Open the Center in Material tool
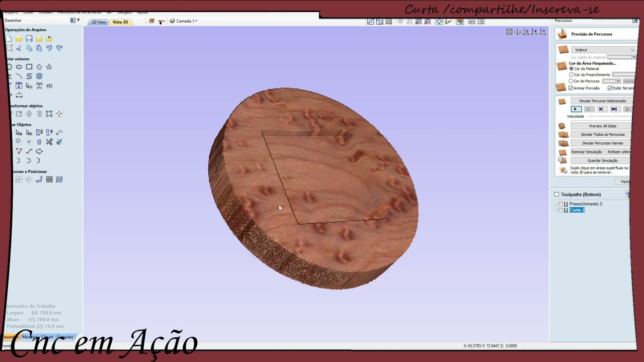 point(59,114)
